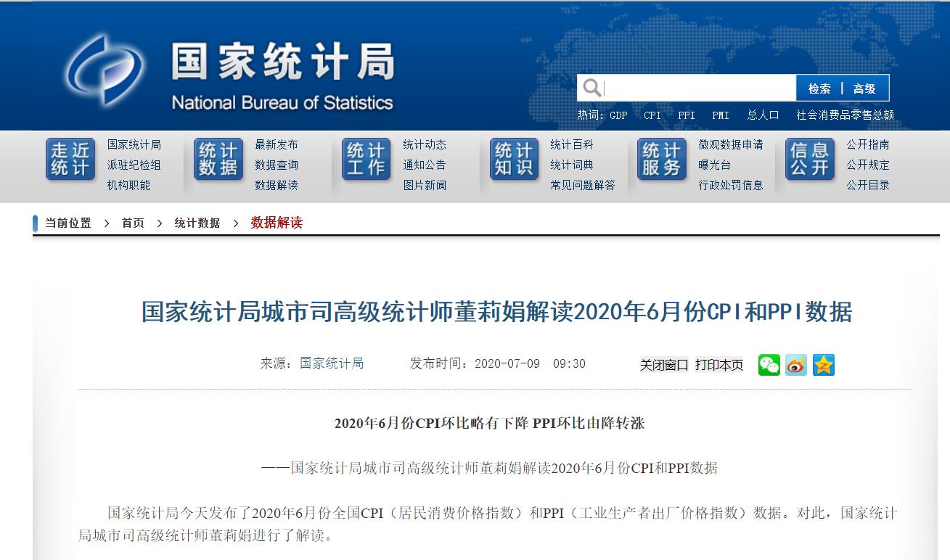Click inside the search text field

point(697,88)
